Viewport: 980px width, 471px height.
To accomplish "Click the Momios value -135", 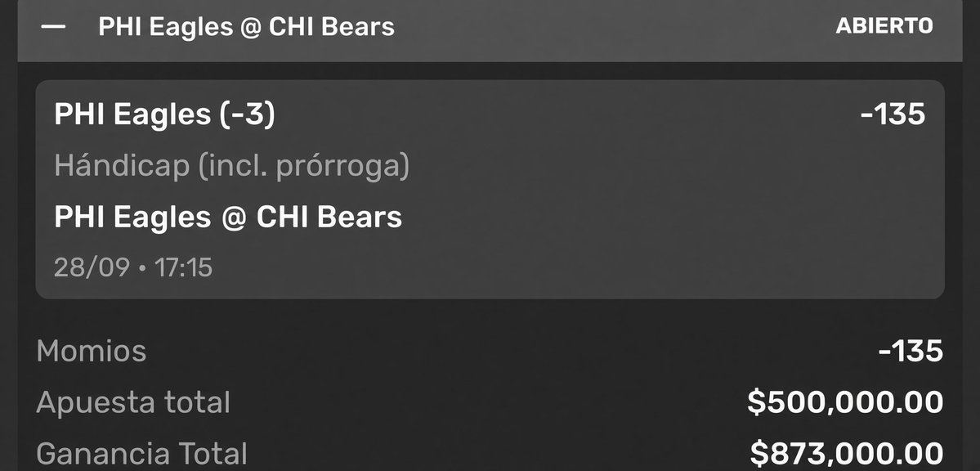I will point(911,351).
